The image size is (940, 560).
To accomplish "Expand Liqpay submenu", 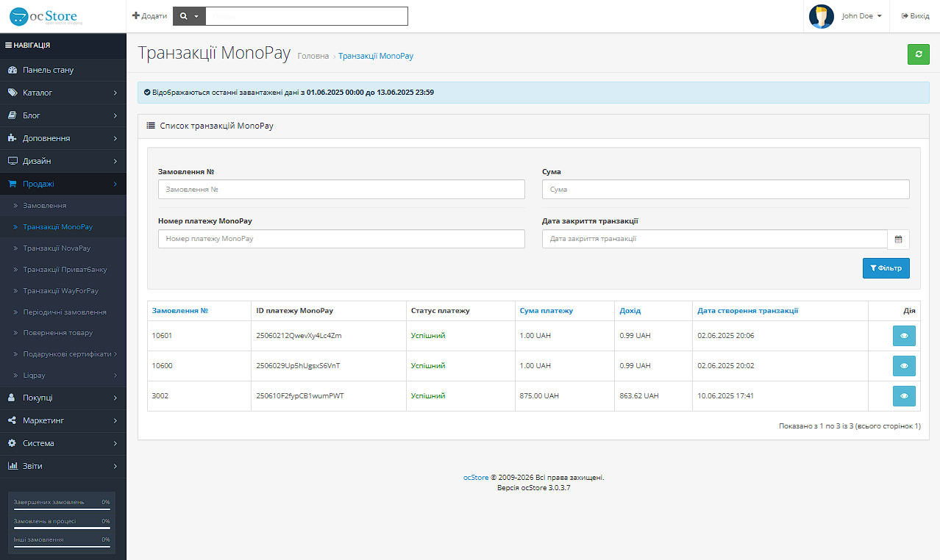I will 63,376.
